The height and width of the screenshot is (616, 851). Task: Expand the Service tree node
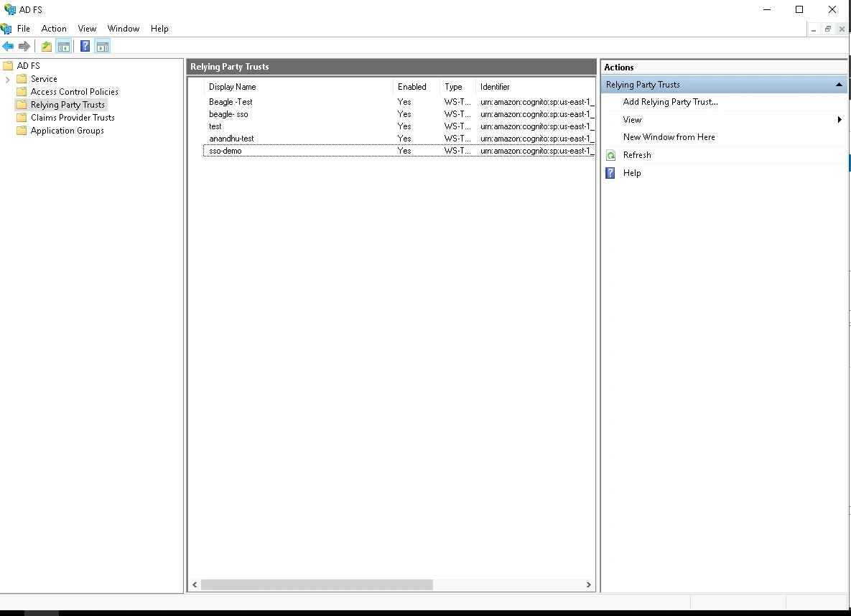(x=8, y=79)
